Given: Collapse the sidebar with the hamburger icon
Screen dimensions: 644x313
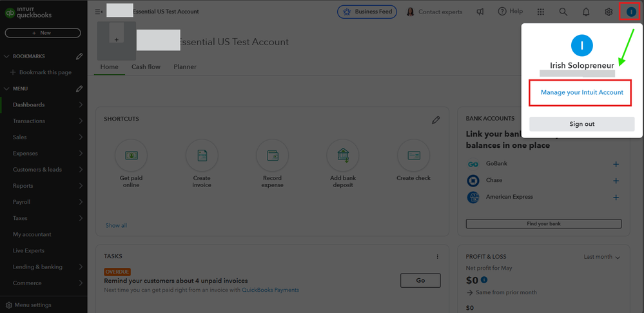Looking at the screenshot, I should 99,12.
